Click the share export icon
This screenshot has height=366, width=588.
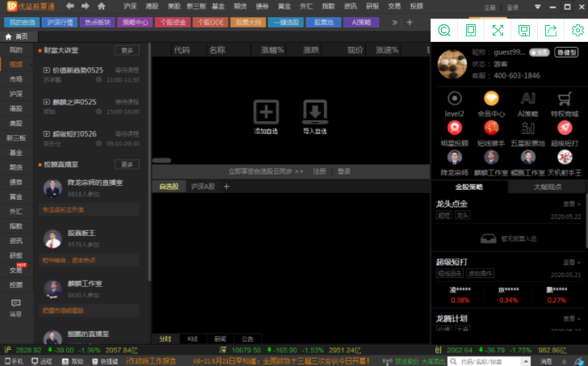coord(551,31)
